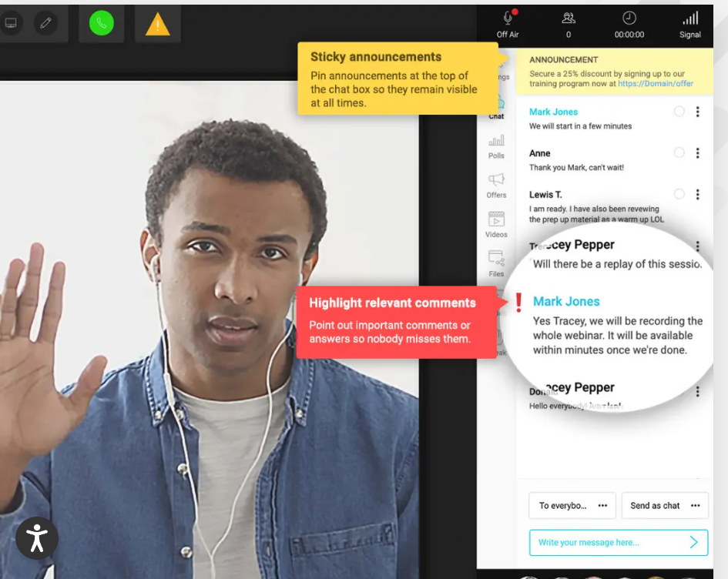728x579 pixels.
Task: Click the highlighted Mark Jones reply name
Action: pyautogui.click(x=566, y=302)
